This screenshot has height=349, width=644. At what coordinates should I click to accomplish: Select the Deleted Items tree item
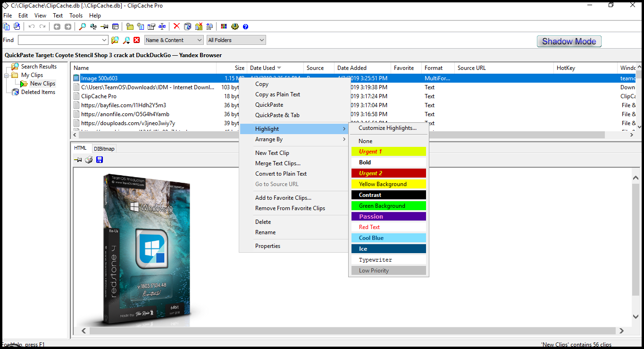tap(38, 92)
